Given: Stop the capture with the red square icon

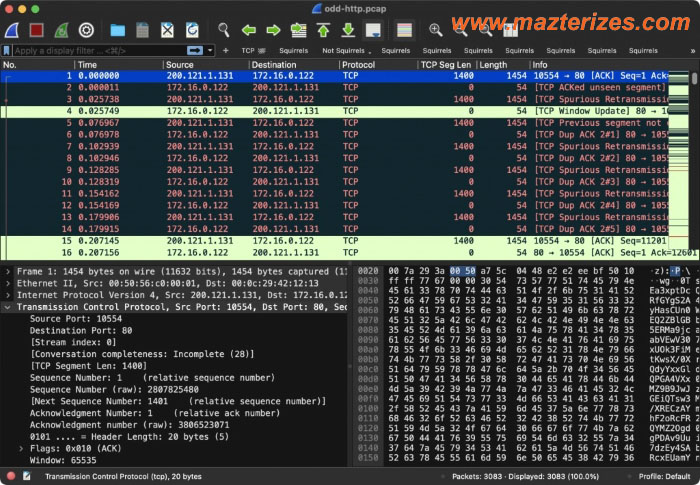Looking at the screenshot, I should point(36,30).
